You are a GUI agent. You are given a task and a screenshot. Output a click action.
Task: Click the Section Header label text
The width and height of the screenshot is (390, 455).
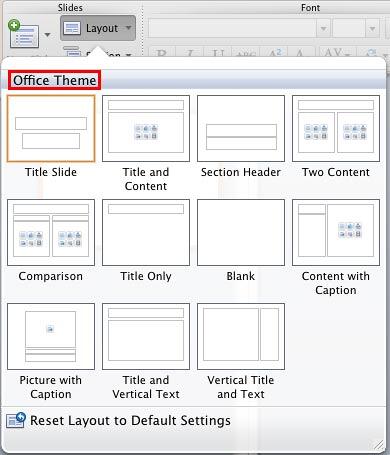[x=241, y=172]
